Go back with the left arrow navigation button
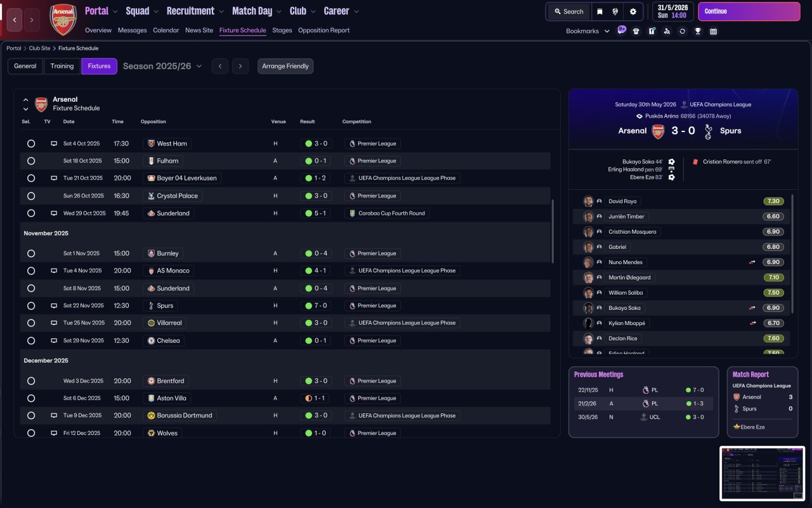 click(x=15, y=20)
